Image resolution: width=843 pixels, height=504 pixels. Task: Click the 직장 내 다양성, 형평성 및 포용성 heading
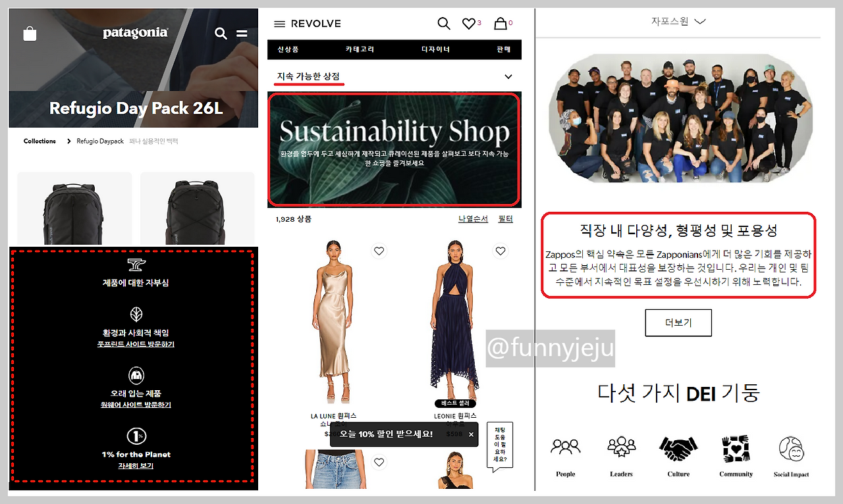(x=678, y=230)
